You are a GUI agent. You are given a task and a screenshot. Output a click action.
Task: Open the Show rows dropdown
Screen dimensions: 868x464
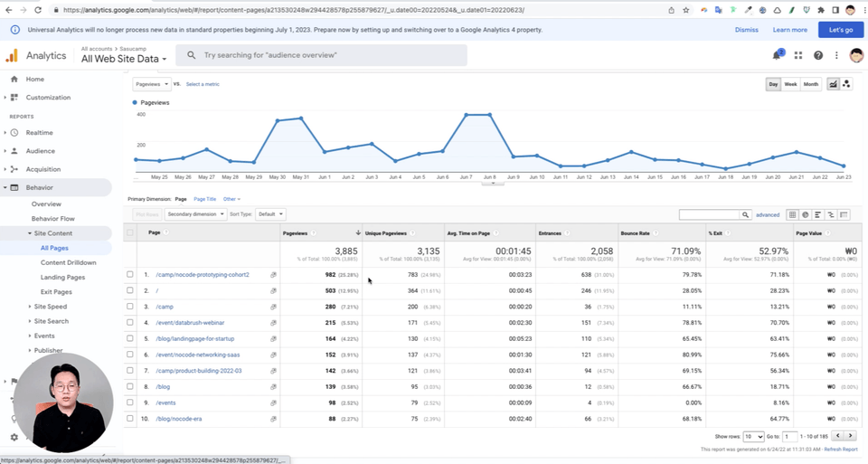pyautogui.click(x=753, y=436)
